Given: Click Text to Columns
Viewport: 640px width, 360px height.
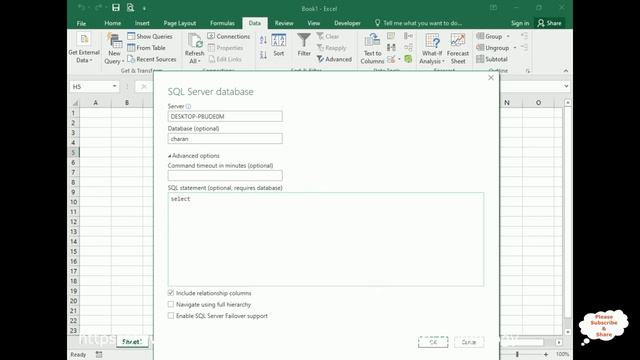Looking at the screenshot, I should (372, 49).
